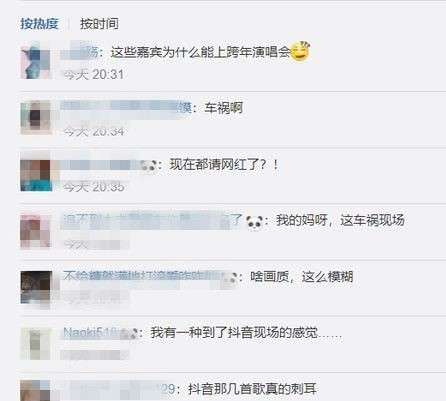Open avatar beside 啥画质 comment

(x=36, y=287)
